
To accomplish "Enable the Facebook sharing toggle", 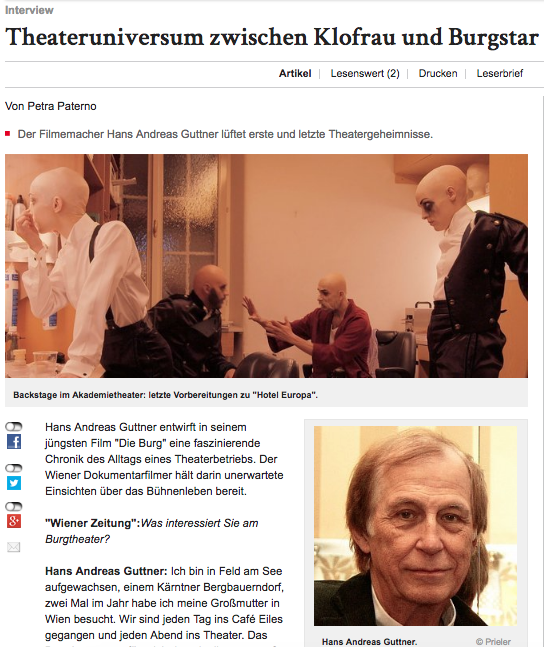I will coord(14,427).
